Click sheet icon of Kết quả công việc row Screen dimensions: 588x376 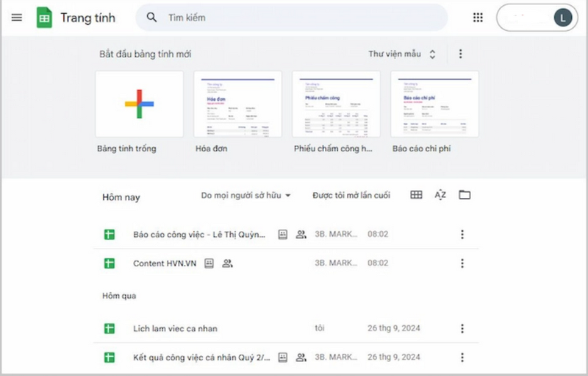pyautogui.click(x=110, y=358)
